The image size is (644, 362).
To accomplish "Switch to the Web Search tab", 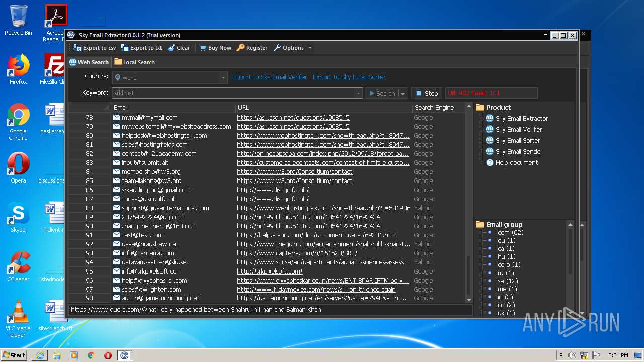I will tap(89, 62).
